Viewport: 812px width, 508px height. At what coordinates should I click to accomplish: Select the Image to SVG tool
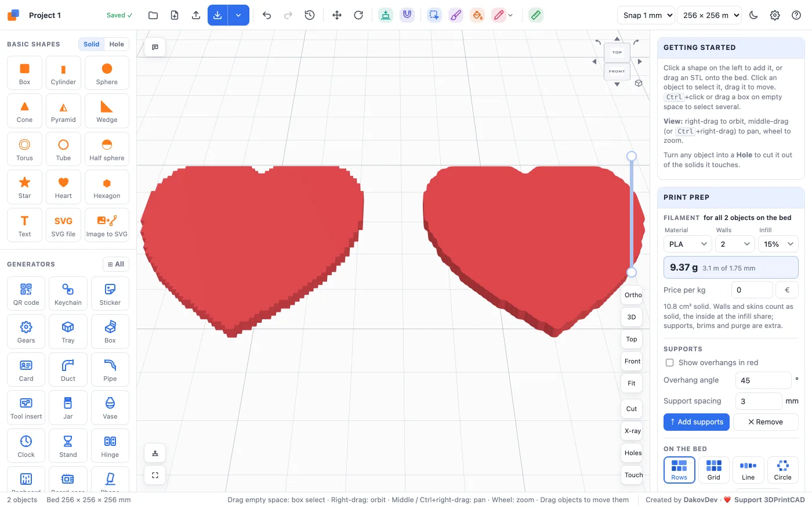[107, 226]
